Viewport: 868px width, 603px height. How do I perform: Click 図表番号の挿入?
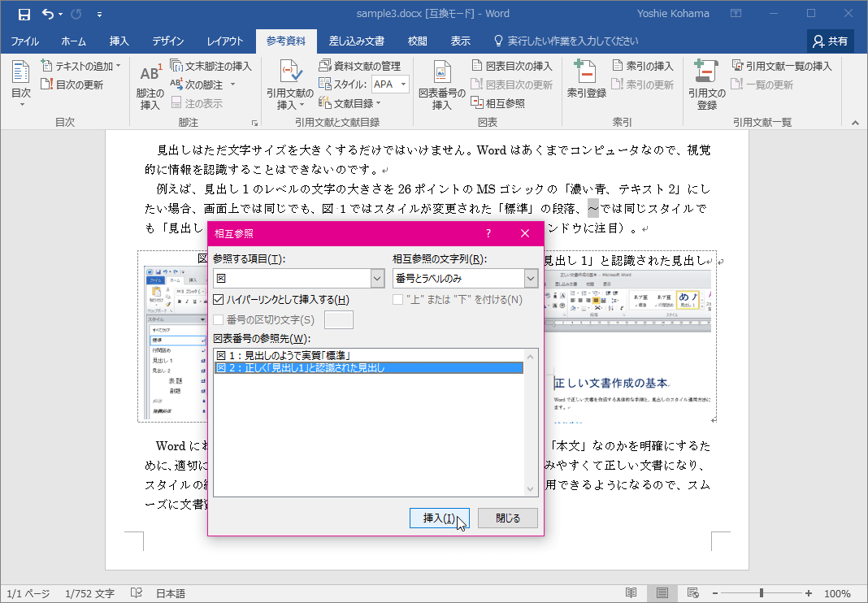pos(441,86)
